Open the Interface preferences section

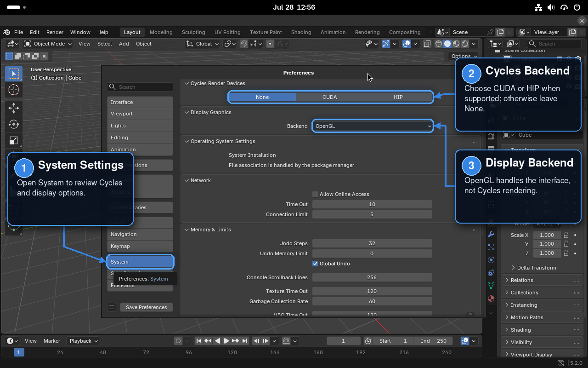pos(140,102)
